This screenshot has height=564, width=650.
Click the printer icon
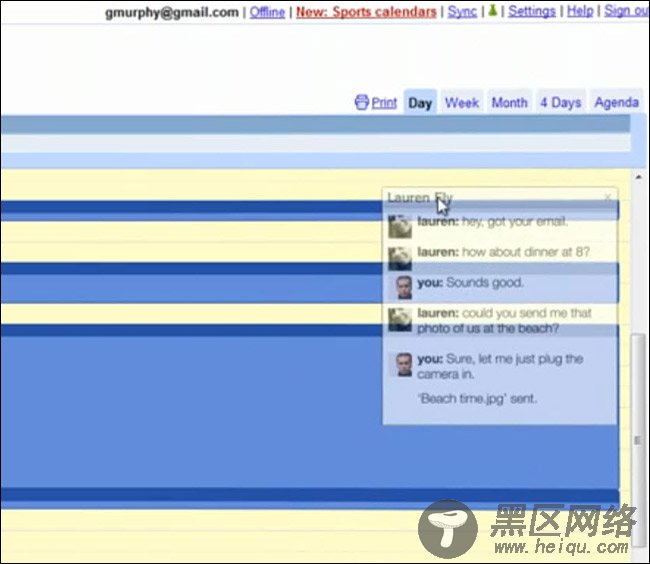361,102
